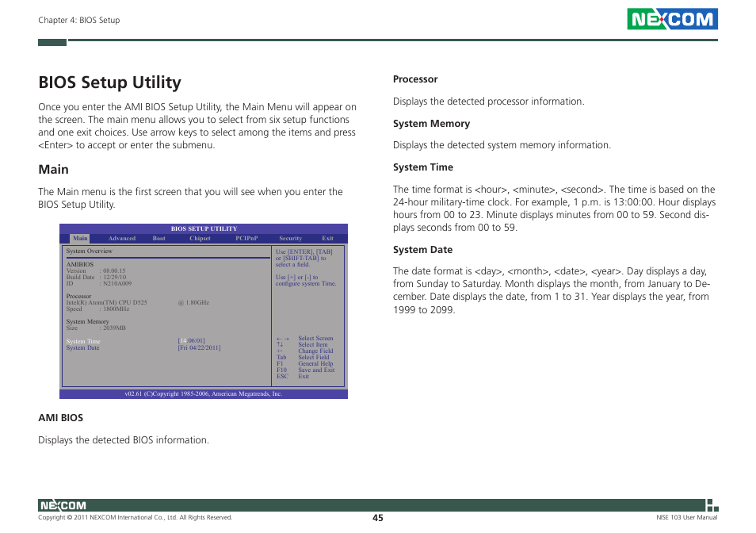Click the date value Fri 04/22/2011

click(x=199, y=347)
